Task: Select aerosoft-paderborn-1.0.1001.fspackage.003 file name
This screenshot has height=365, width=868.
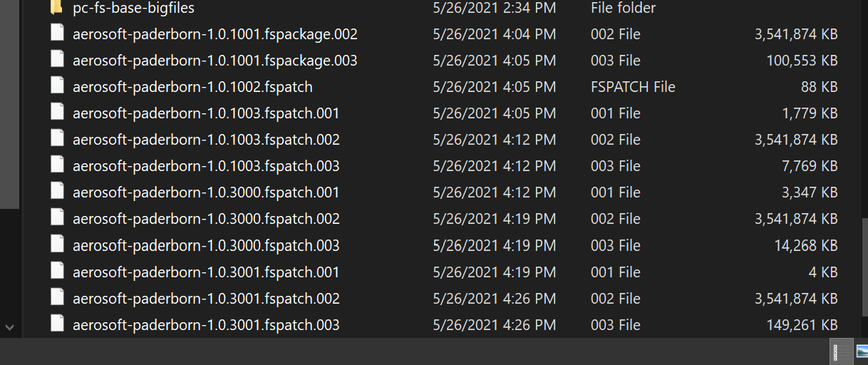Action: [215, 61]
